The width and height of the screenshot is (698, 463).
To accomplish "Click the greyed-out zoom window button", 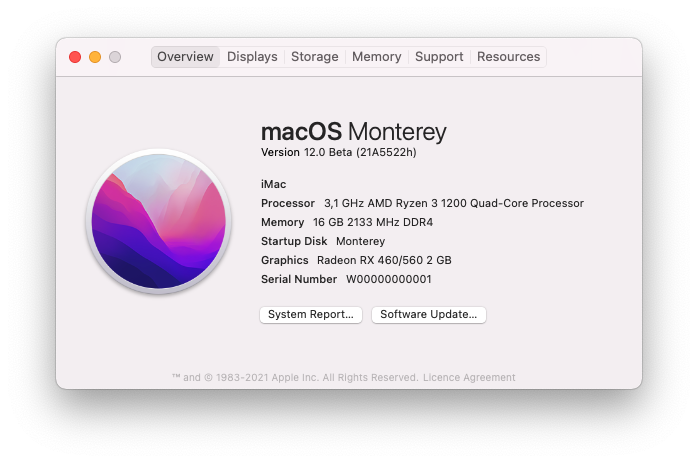I will click(x=115, y=57).
